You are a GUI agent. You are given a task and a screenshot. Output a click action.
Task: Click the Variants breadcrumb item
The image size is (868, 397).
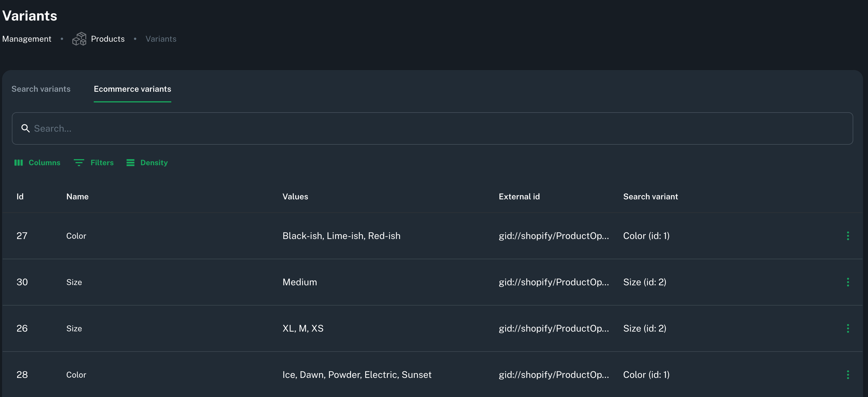161,39
